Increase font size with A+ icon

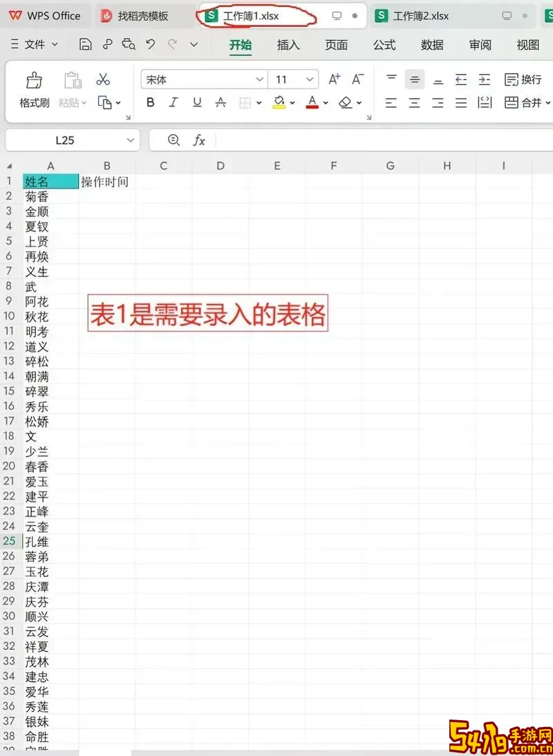pos(334,79)
